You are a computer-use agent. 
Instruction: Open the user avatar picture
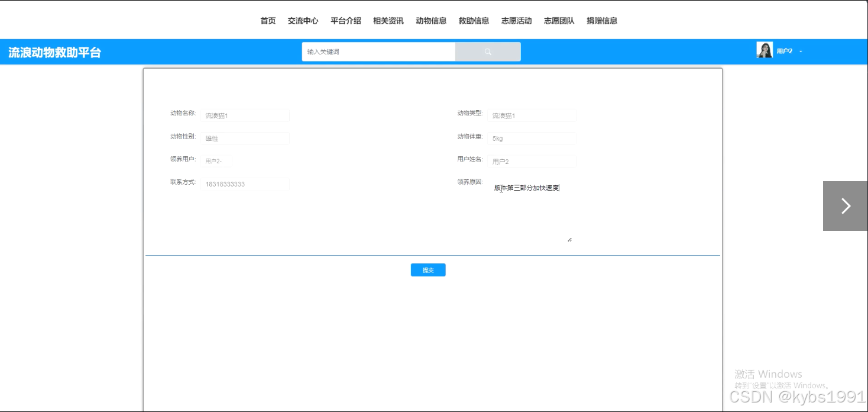(765, 50)
